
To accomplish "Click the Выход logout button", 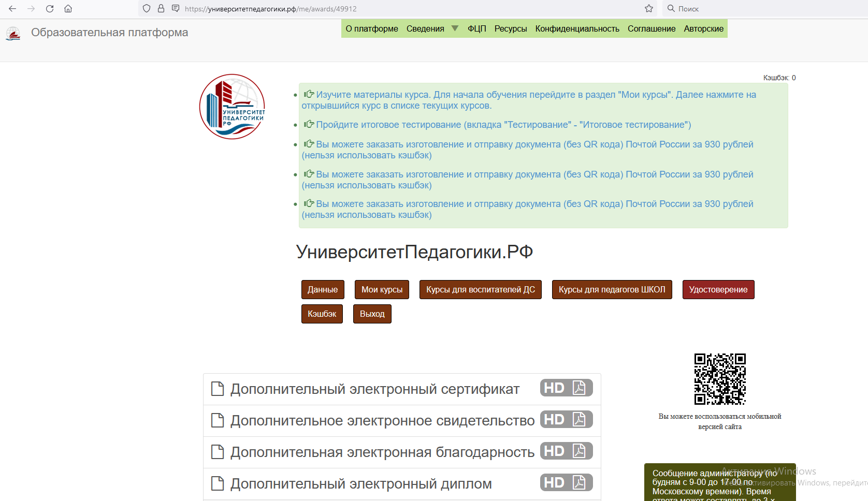I will click(372, 314).
